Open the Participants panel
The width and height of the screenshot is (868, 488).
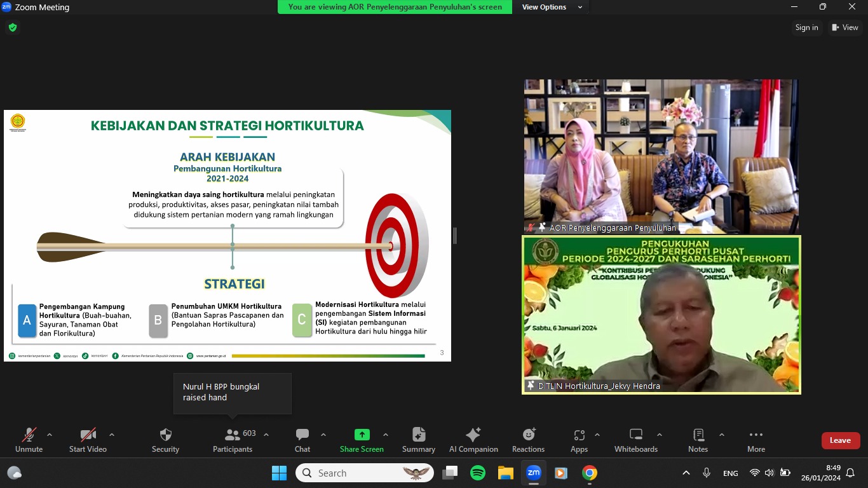[x=233, y=440]
